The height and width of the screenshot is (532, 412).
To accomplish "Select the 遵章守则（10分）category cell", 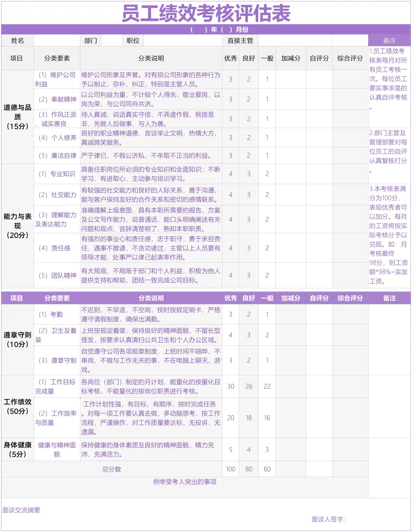I will (18, 339).
